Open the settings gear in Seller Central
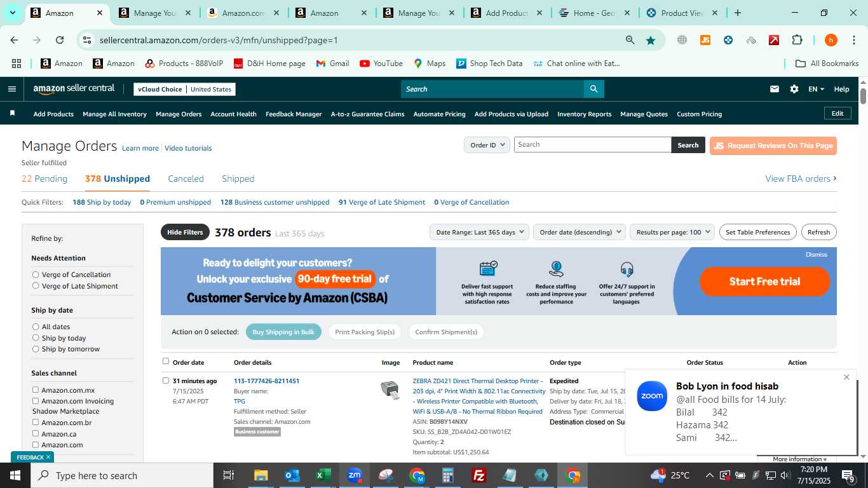Viewport: 868px width, 488px height. point(794,89)
